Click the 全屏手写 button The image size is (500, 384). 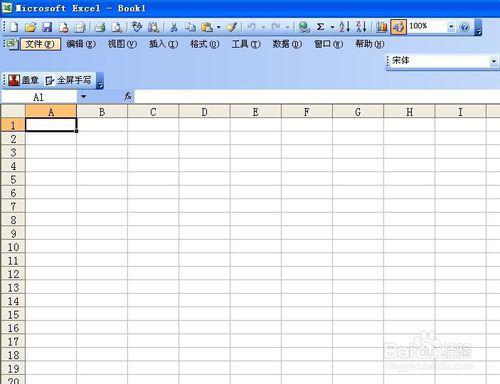point(69,80)
